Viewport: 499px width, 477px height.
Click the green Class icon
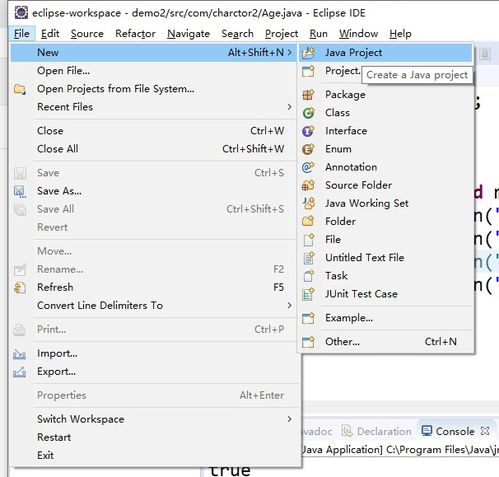pos(308,113)
